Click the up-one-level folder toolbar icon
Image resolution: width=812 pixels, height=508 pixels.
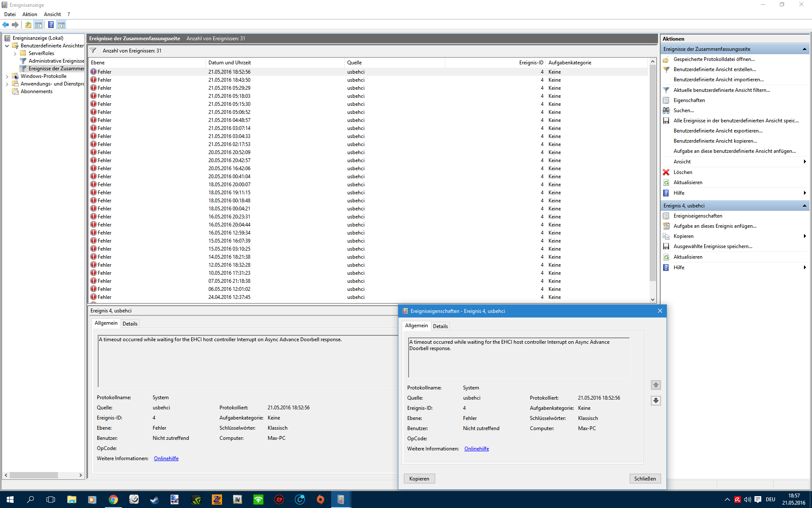click(28, 25)
